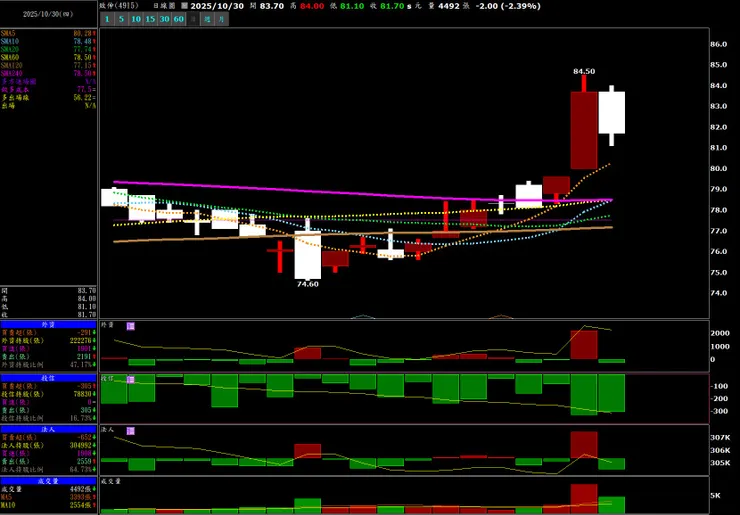Viewport: 740px width, 515px height.
Task: Click the SMA240 indicator row
Action: coord(48,74)
